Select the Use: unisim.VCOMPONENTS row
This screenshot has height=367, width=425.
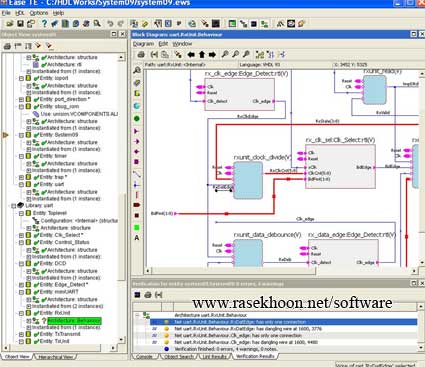[79, 114]
